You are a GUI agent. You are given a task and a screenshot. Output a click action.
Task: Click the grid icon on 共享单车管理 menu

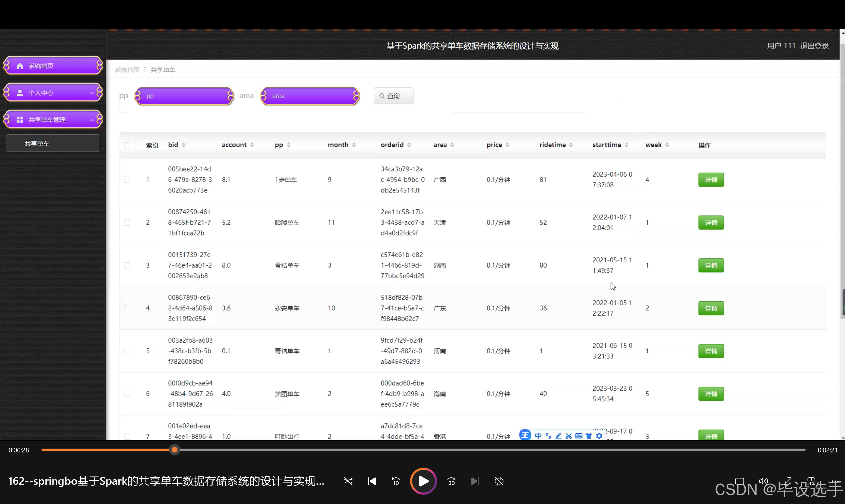(20, 119)
